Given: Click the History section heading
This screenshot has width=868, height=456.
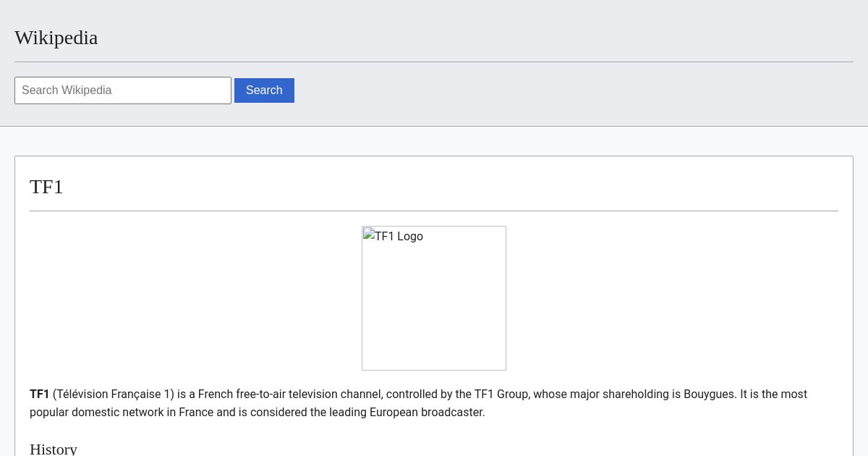Looking at the screenshot, I should point(54,449).
